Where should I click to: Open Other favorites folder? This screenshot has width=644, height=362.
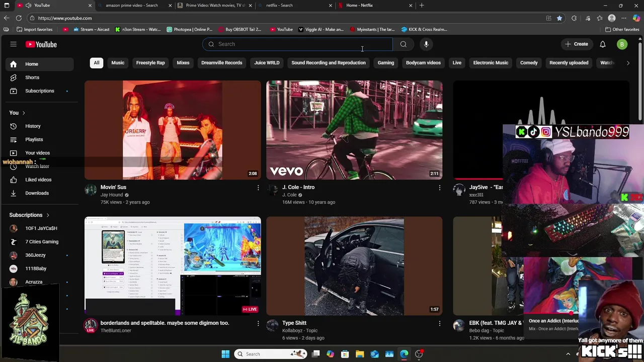click(622, 29)
